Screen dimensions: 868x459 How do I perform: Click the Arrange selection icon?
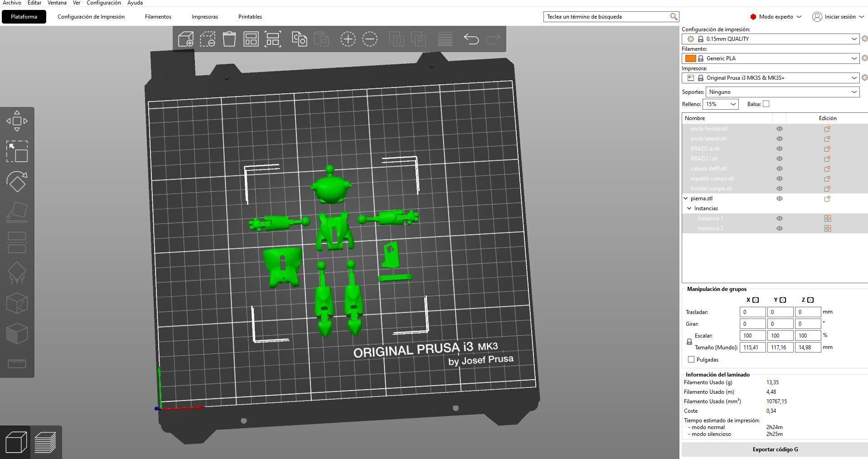tap(273, 39)
